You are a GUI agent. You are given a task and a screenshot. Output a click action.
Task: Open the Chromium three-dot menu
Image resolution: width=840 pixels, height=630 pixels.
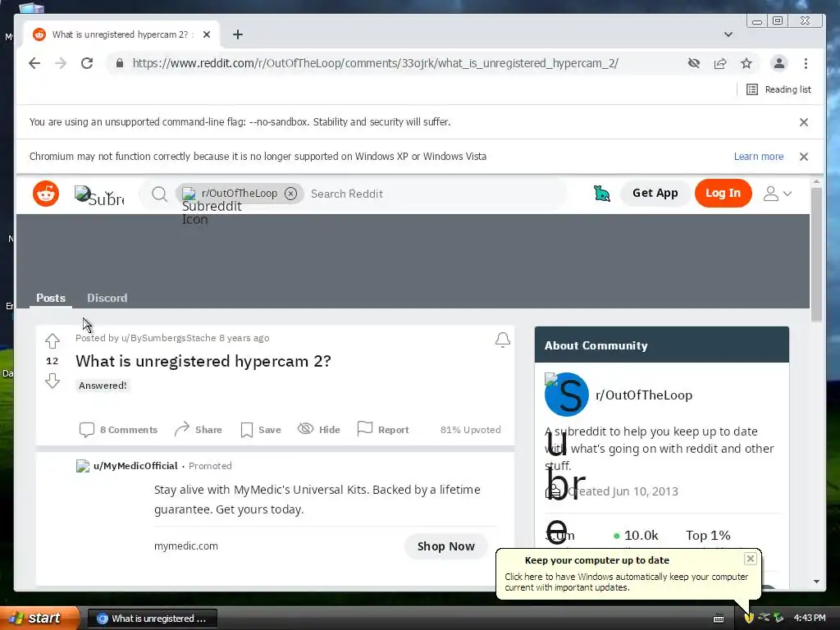tap(806, 63)
